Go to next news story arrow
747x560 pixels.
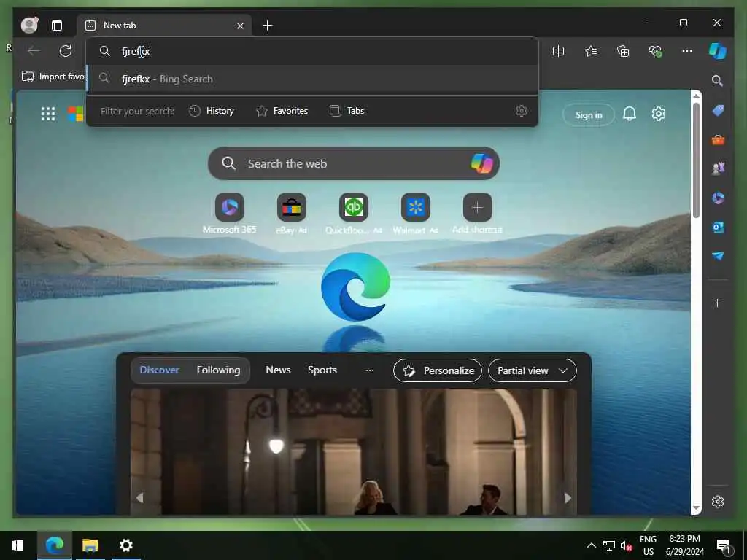point(568,497)
